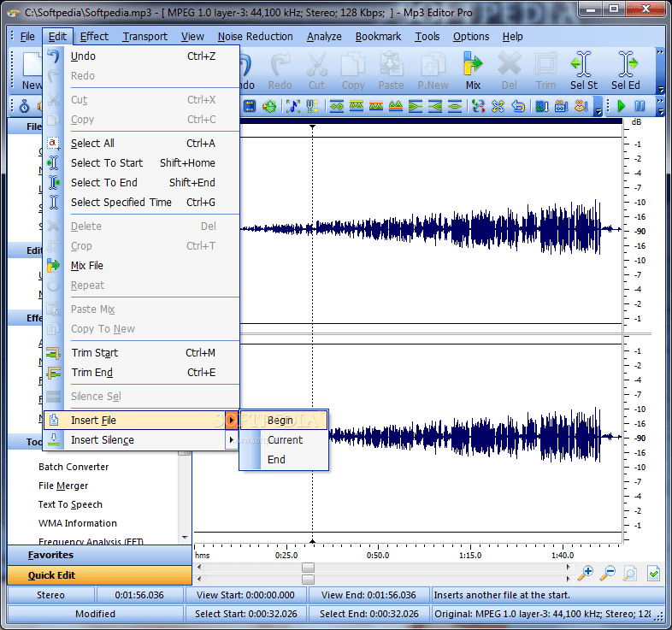
Task: Choose Select To End menu entry
Action: coord(141,183)
